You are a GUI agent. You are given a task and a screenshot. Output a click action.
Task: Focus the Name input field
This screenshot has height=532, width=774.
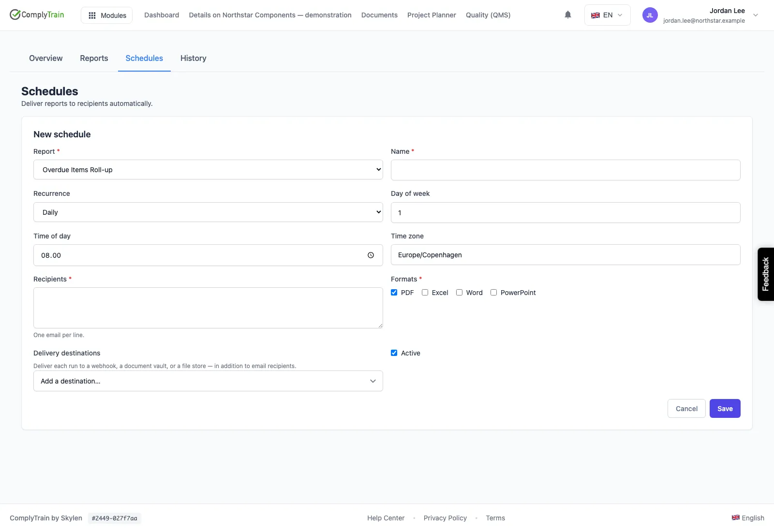[566, 170]
